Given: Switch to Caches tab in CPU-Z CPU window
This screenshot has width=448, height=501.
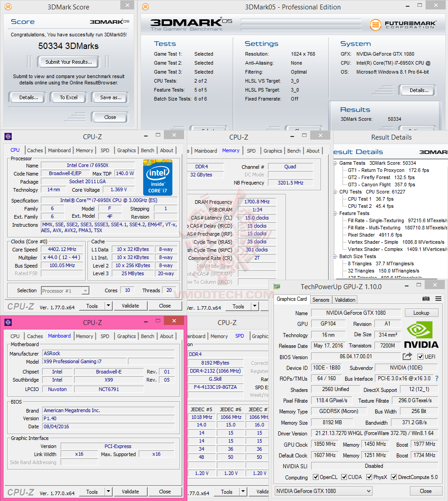Looking at the screenshot, I should (x=35, y=150).
